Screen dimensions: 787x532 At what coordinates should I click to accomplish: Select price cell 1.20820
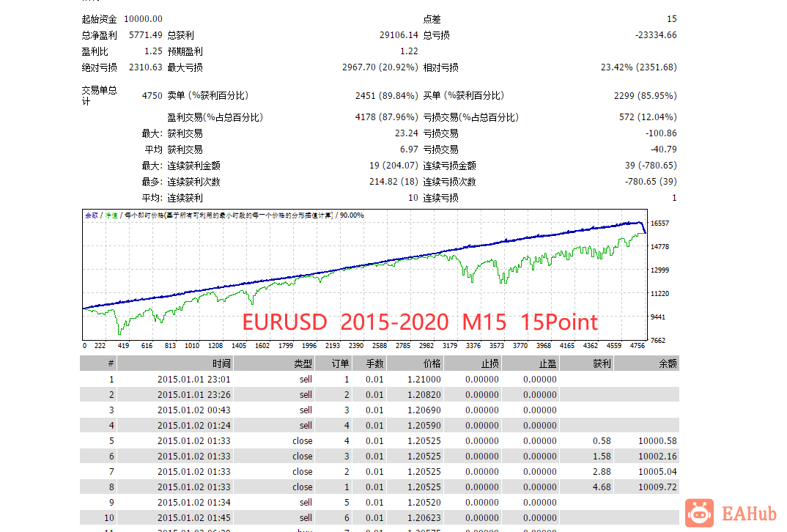click(424, 395)
